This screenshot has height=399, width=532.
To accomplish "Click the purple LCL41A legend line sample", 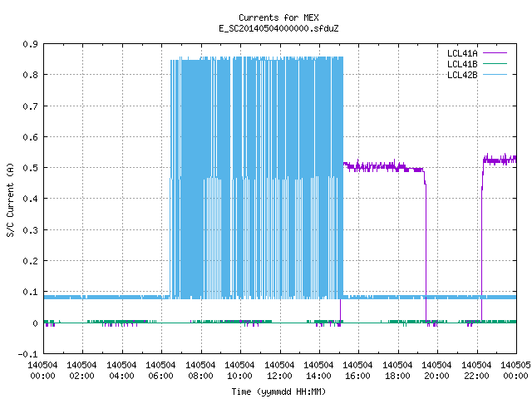I will click(x=495, y=53).
